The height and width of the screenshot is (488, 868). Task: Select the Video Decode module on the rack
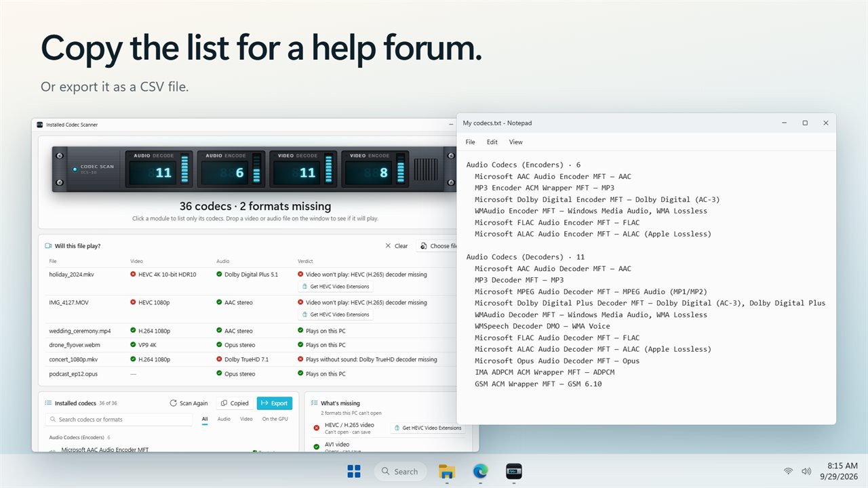coord(304,169)
